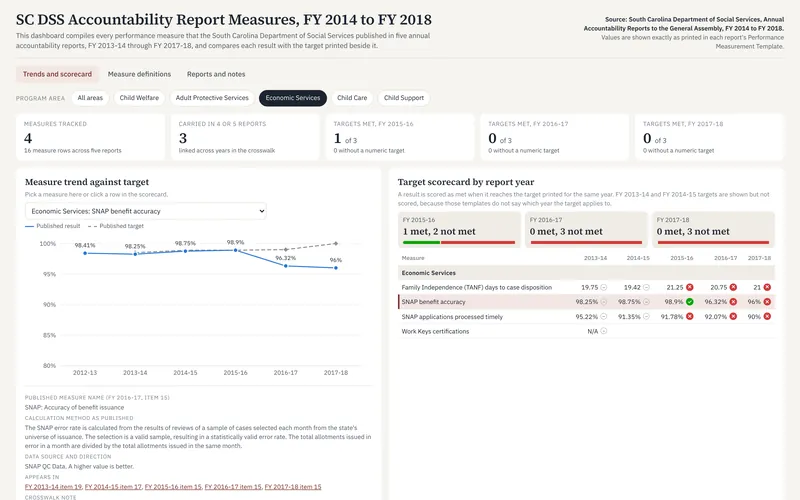This screenshot has height=500, width=800.
Task: Open the FY 2014-15 item 17 link
Action: click(113, 487)
